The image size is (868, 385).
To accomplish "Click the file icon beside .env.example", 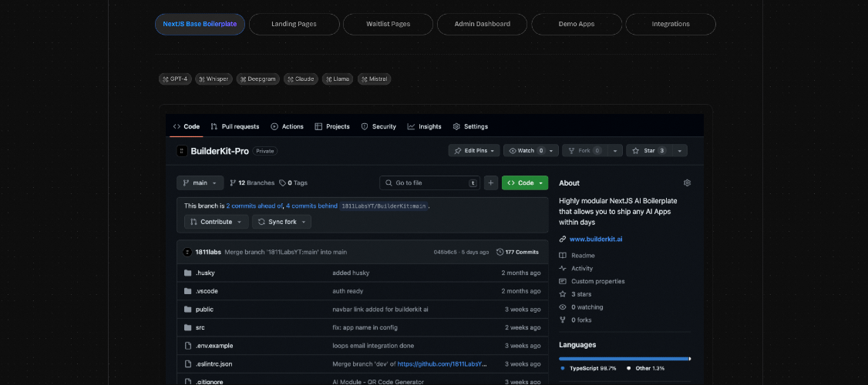I will [187, 346].
